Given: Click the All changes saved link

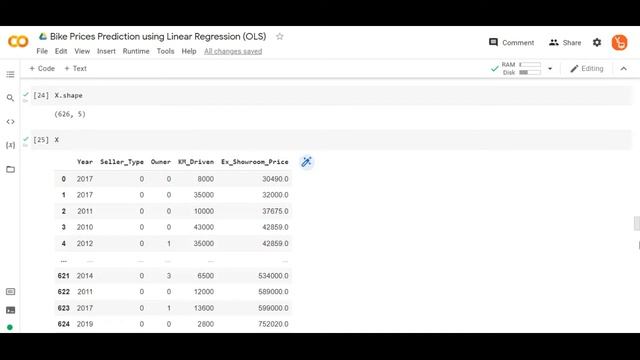Looking at the screenshot, I should click(233, 51).
